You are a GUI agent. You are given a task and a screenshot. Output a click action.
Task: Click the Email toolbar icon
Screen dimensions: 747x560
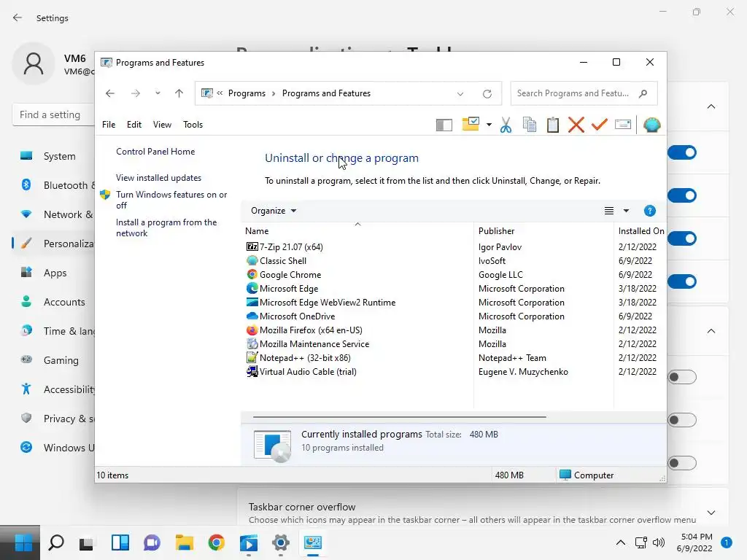(623, 124)
